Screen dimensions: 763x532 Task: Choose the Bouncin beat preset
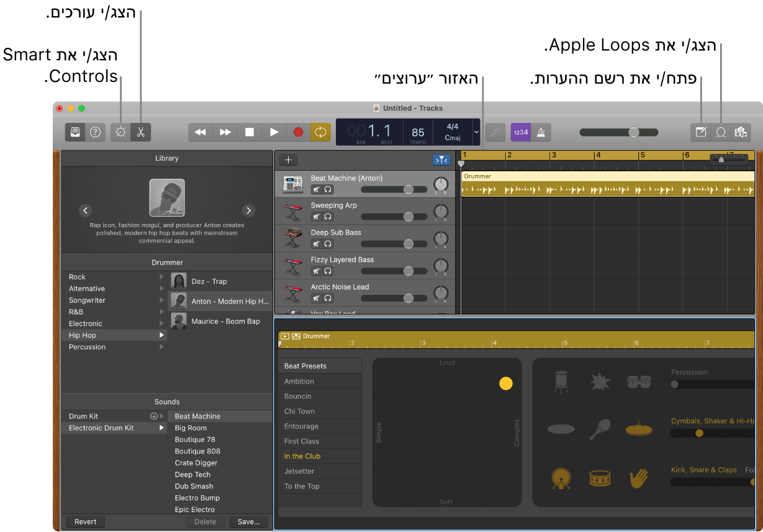click(320, 397)
